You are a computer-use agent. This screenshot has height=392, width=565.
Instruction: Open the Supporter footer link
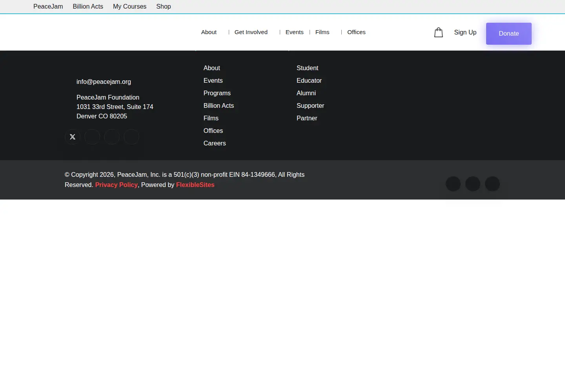(310, 106)
